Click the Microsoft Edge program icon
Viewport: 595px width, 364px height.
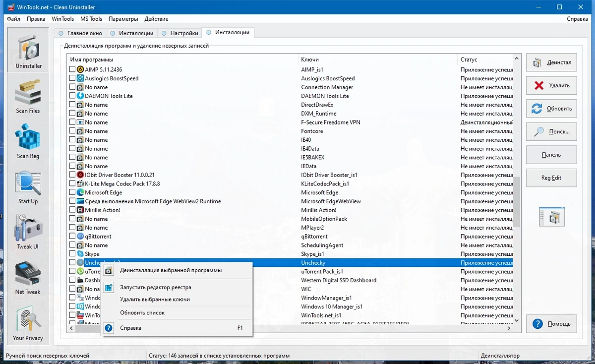[80, 192]
